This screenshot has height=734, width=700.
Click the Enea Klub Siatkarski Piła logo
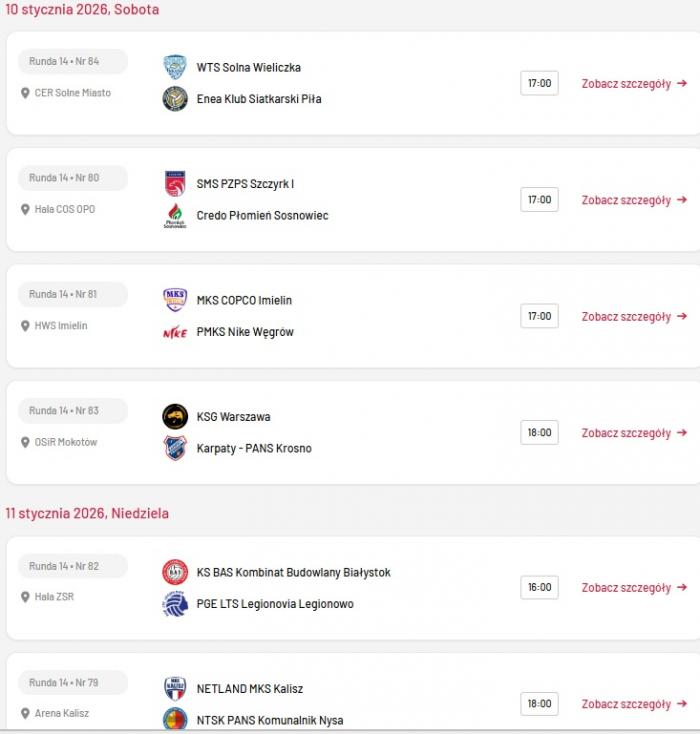175,99
